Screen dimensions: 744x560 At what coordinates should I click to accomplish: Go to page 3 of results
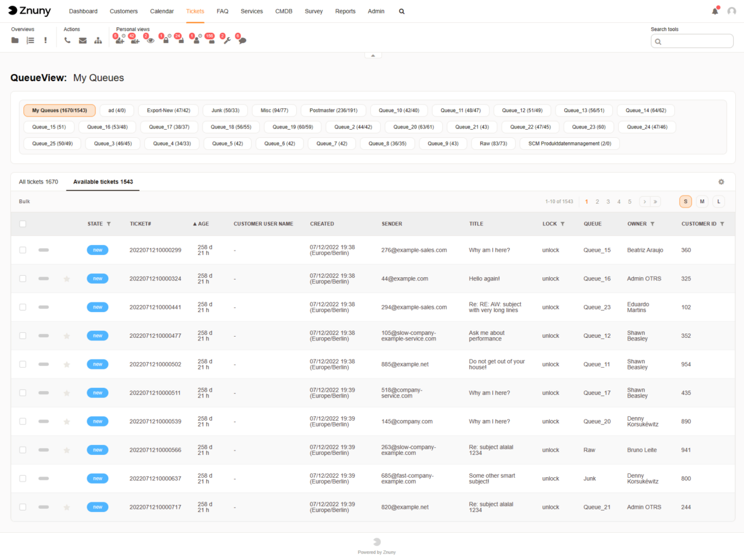608,202
